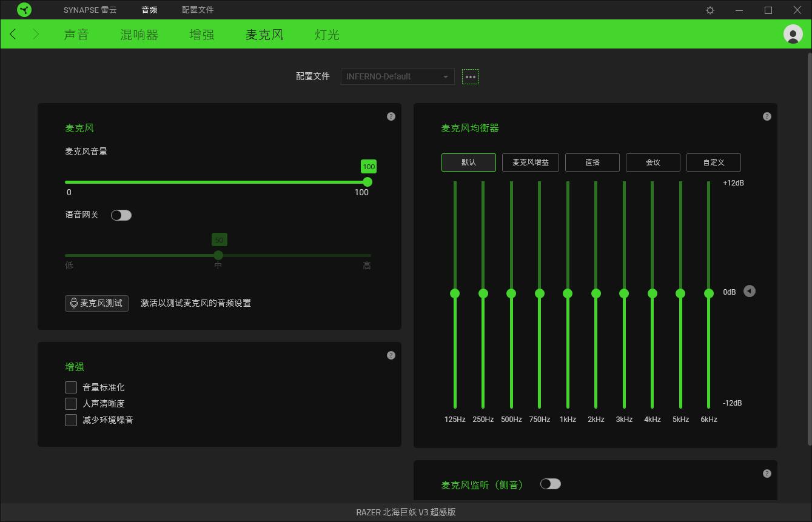Click 125Hz equalizer slider handle
812x522 pixels.
tap(455, 293)
